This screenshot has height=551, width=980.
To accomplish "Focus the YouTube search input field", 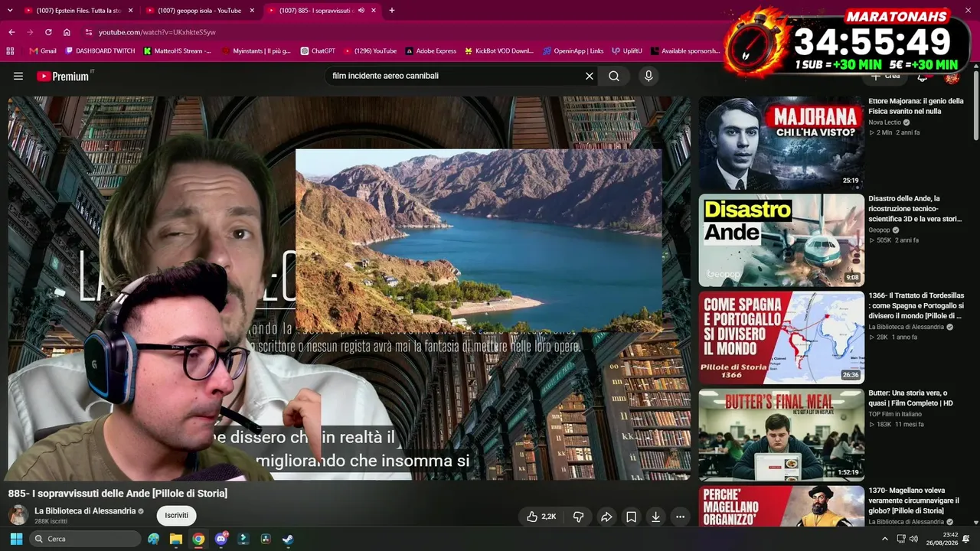I will coord(455,77).
